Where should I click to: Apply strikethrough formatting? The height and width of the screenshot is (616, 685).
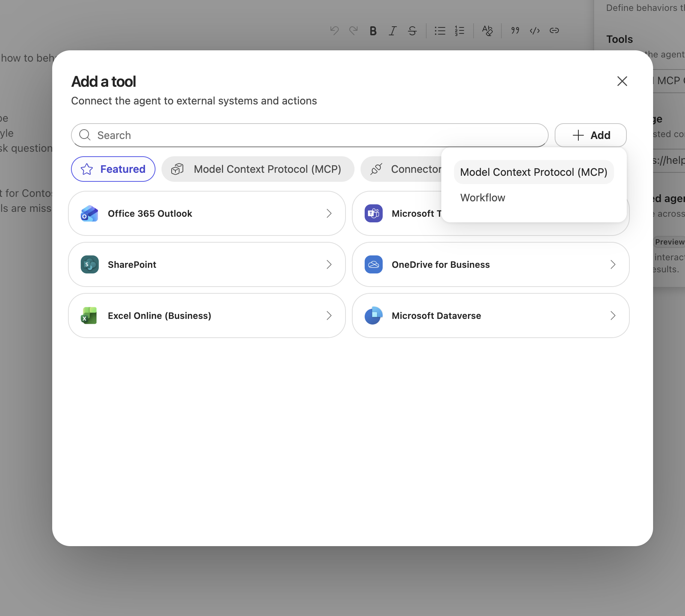[x=412, y=31]
